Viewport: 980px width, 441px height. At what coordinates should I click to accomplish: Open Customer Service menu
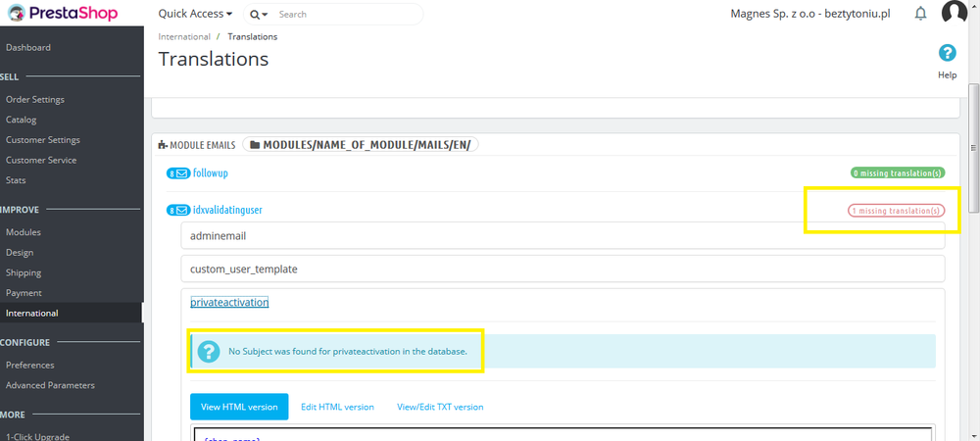[x=41, y=160]
